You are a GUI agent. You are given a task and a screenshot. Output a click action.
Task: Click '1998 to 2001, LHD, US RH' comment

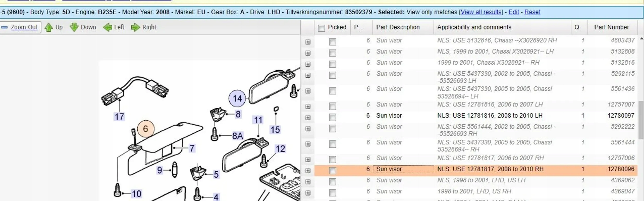474,191
